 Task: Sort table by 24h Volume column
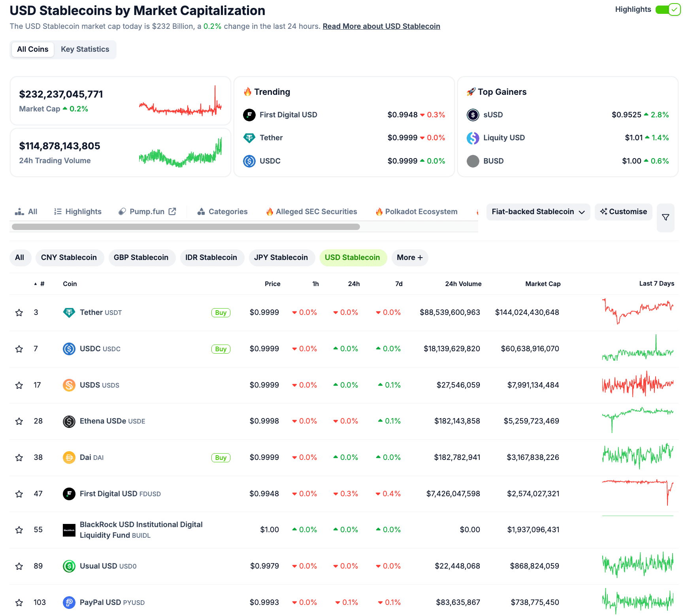coord(463,284)
